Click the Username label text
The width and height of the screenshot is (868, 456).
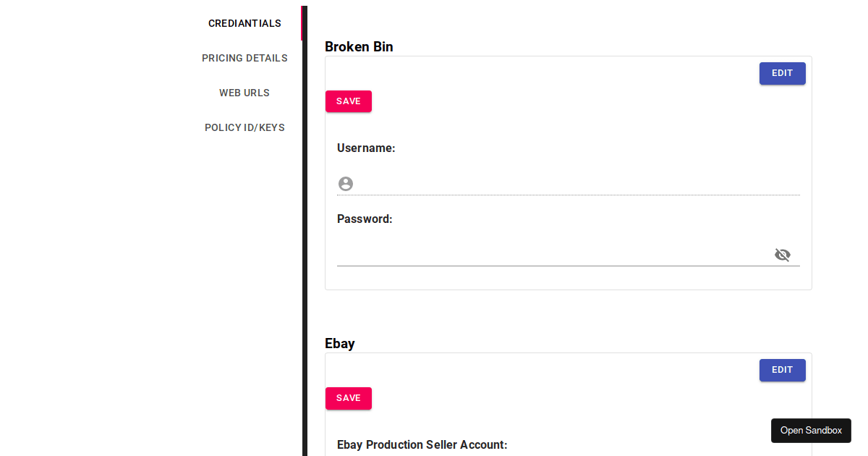[366, 148]
